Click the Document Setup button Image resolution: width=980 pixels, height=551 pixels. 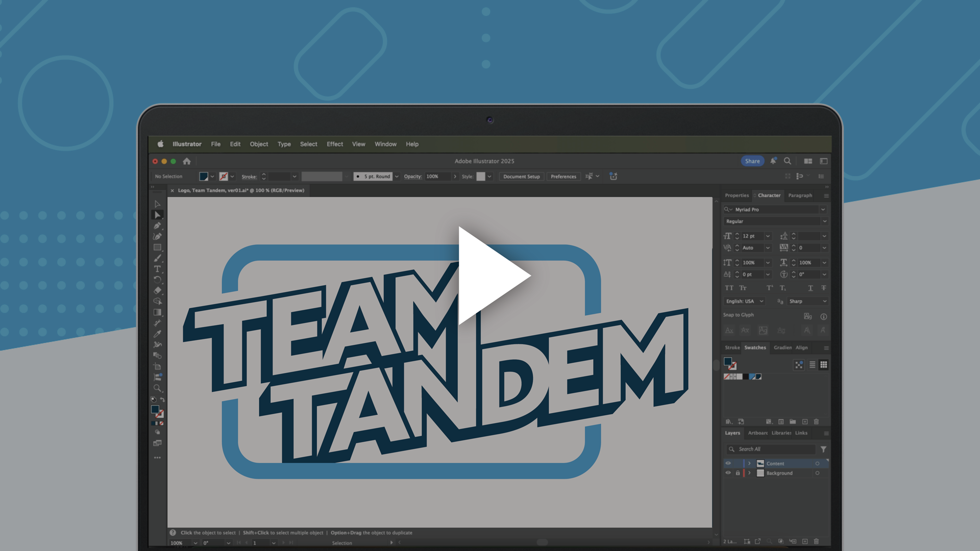click(x=521, y=177)
